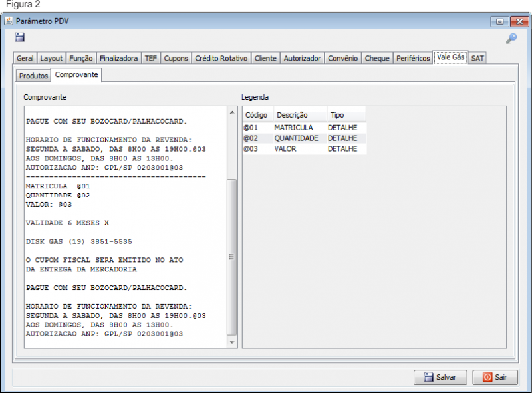Restore the Parâmetro PDV window
Image resolution: width=532 pixels, height=393 pixels.
tap(499, 21)
